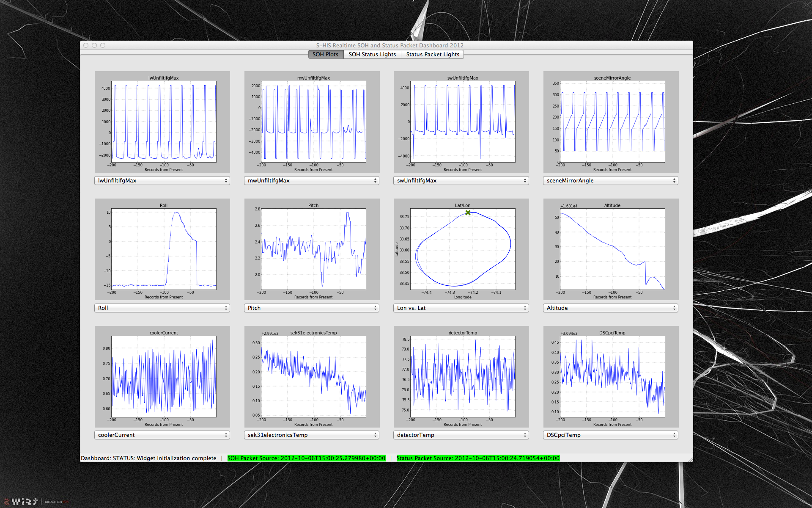Expand the sek31electronicsTemp dropdown
The width and height of the screenshot is (812, 508).
coord(312,435)
